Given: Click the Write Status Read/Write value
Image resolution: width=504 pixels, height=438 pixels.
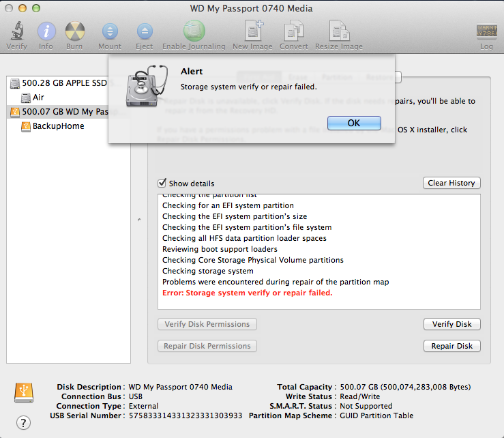Looking at the screenshot, I should coord(360,396).
